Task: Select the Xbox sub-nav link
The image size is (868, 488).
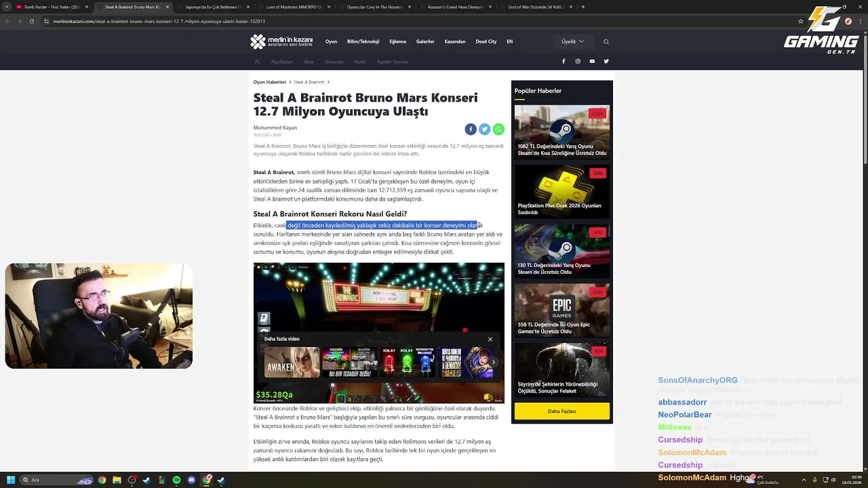Action: pyautogui.click(x=309, y=62)
